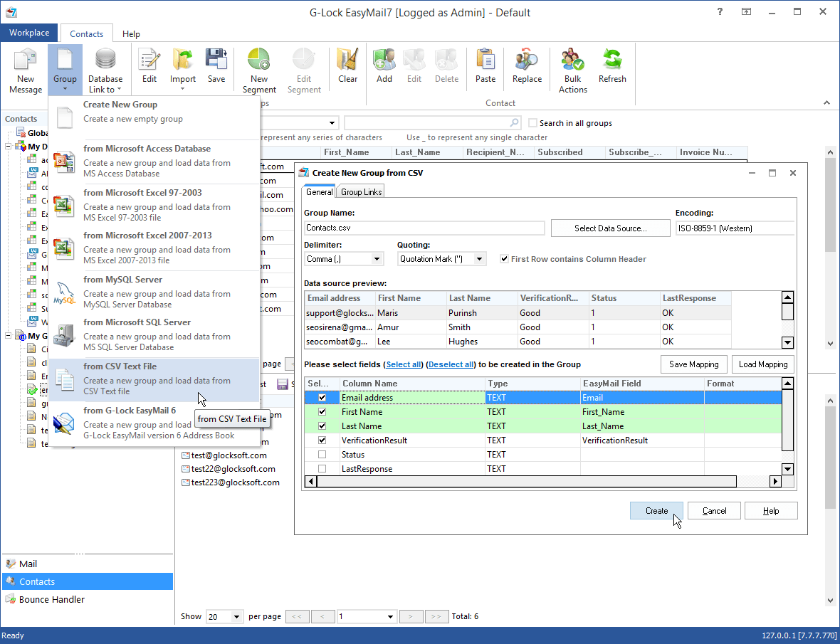Click the New Message ribbon icon

coord(25,70)
